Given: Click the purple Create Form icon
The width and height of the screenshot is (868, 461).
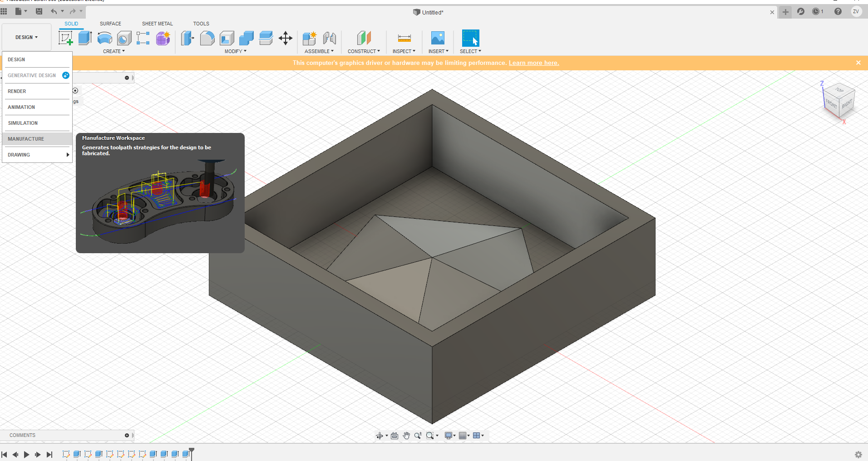Looking at the screenshot, I should (x=163, y=38).
